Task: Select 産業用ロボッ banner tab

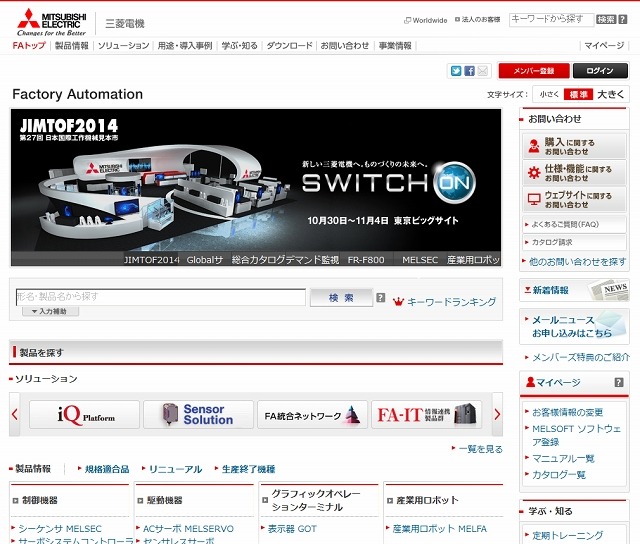Action: (x=473, y=260)
